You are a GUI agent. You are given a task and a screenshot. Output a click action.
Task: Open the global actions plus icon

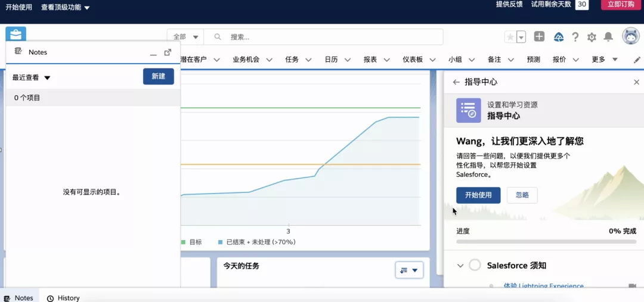pos(539,36)
